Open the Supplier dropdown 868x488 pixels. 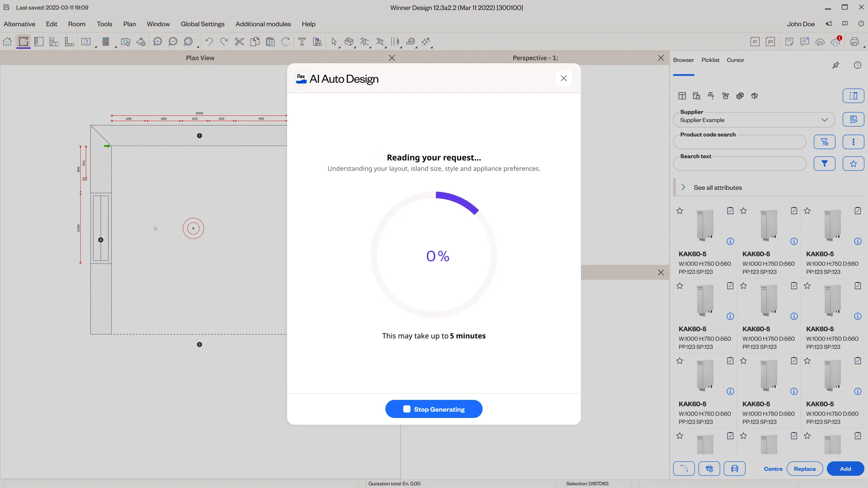pos(754,120)
